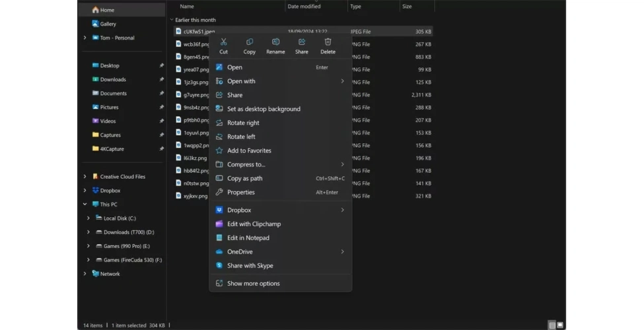Select file wcb36f.png
This screenshot has height=330, width=644.
(x=196, y=44)
